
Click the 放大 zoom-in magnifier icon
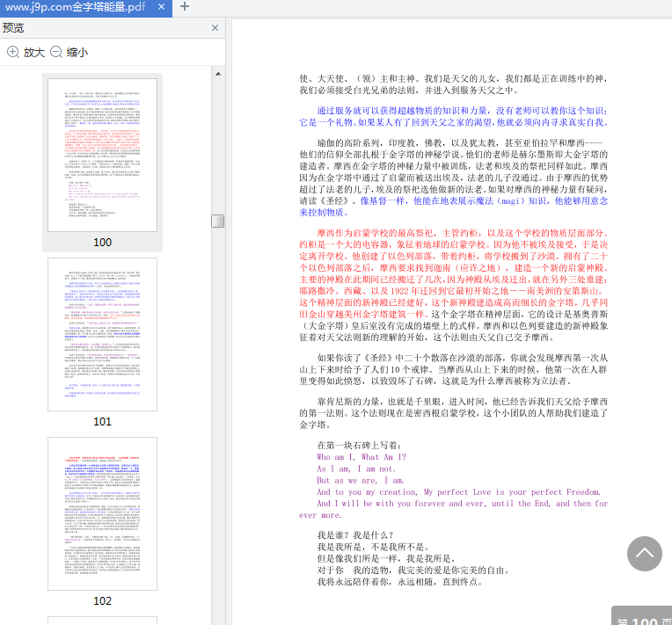13,52
